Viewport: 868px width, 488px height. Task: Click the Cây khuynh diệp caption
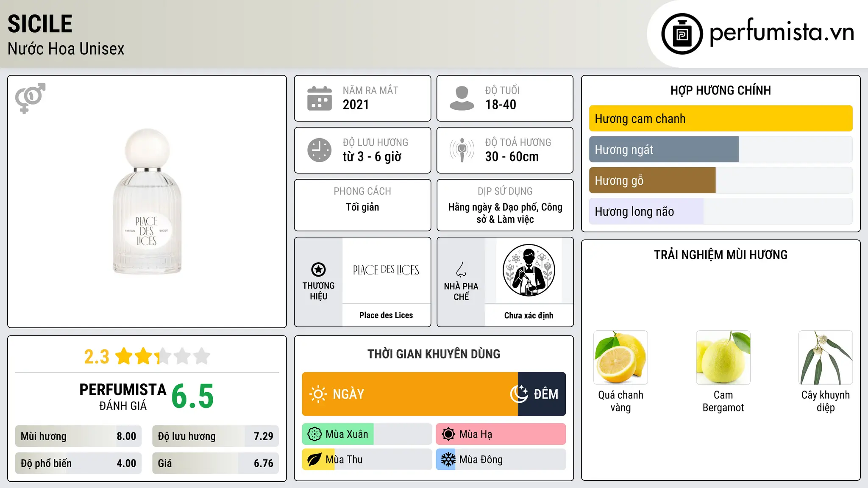(826, 401)
